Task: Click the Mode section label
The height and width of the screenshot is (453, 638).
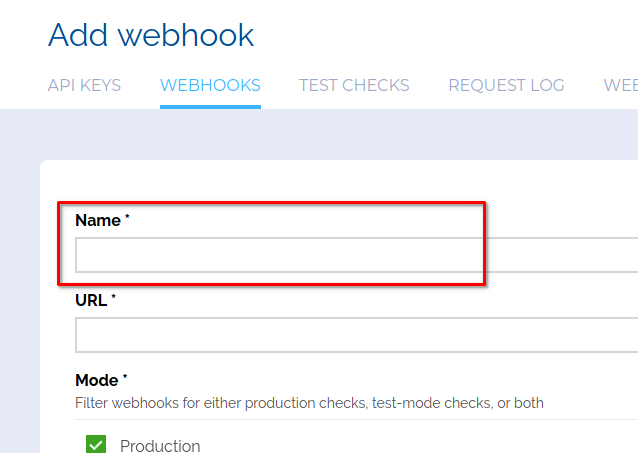Action: pos(97,380)
